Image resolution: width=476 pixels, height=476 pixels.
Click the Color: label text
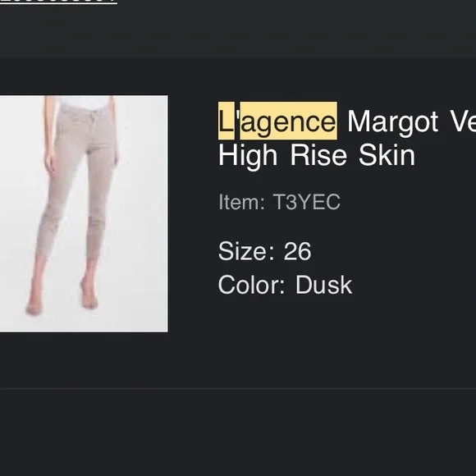click(x=252, y=285)
